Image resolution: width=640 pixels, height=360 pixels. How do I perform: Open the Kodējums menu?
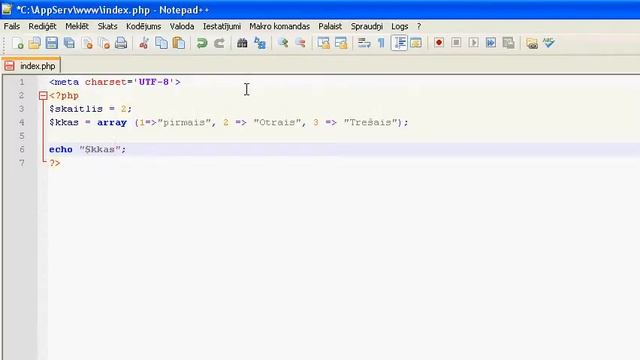click(144, 26)
